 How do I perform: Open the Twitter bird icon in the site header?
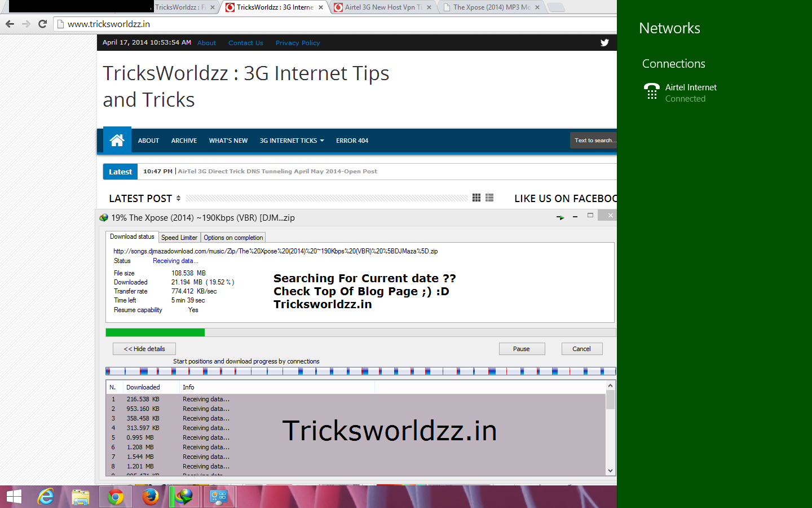pos(604,42)
